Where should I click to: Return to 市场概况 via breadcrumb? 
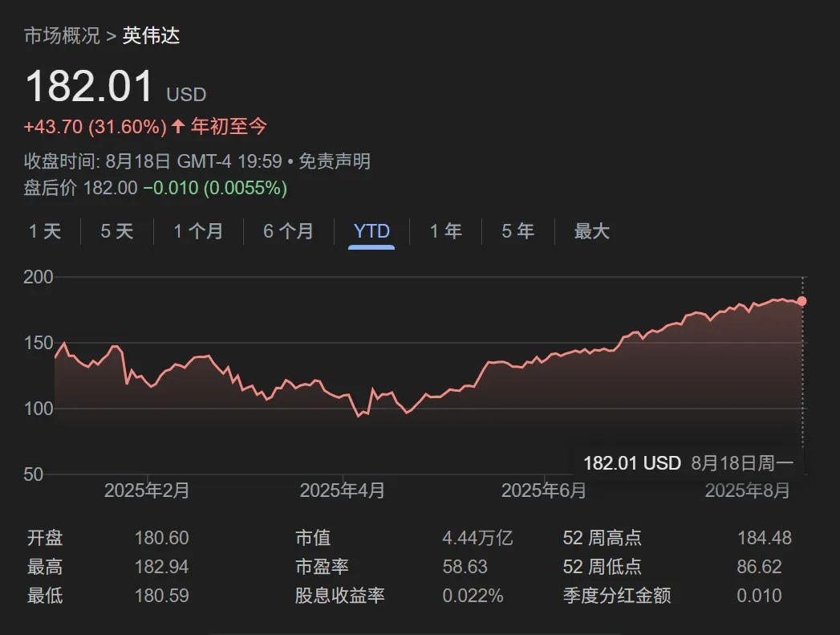(61, 36)
